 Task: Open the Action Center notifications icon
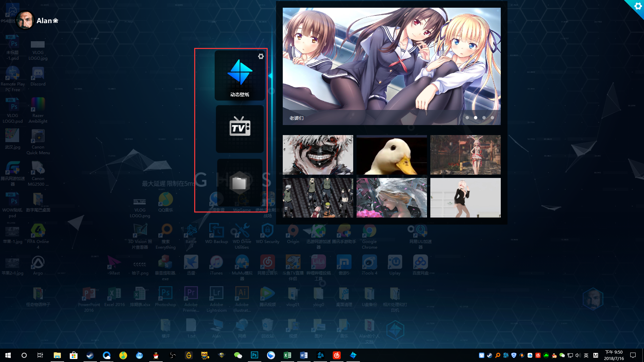tap(633, 355)
